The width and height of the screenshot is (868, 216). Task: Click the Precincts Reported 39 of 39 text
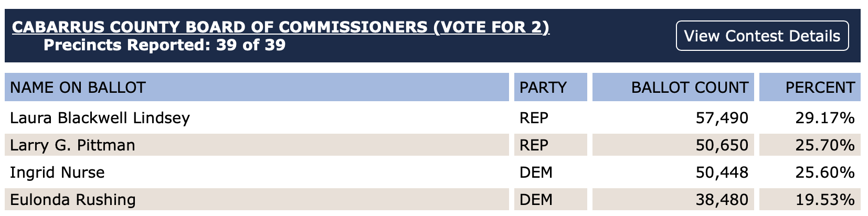click(164, 45)
